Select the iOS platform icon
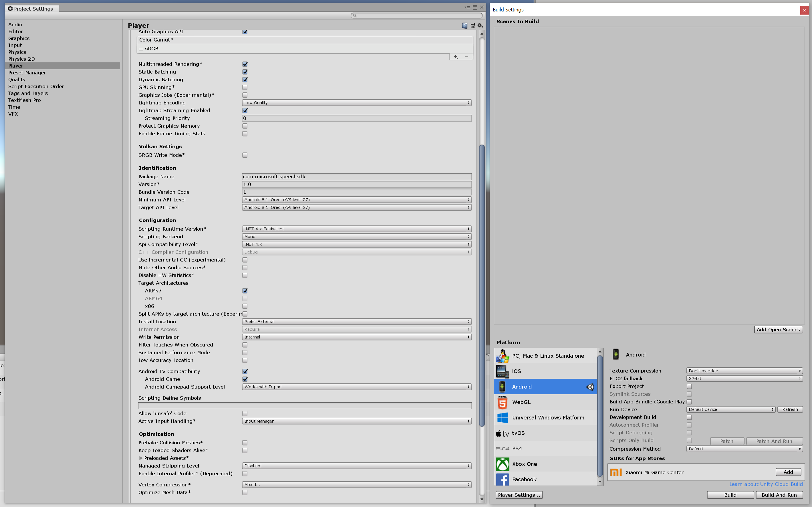 (x=502, y=371)
